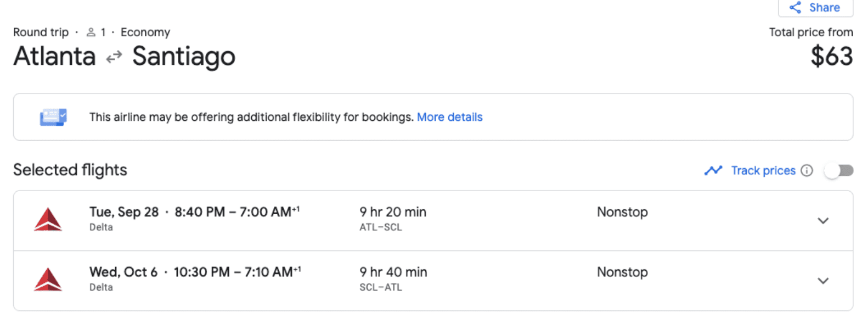Click the Round trip label
The height and width of the screenshot is (323, 868).
(x=41, y=32)
